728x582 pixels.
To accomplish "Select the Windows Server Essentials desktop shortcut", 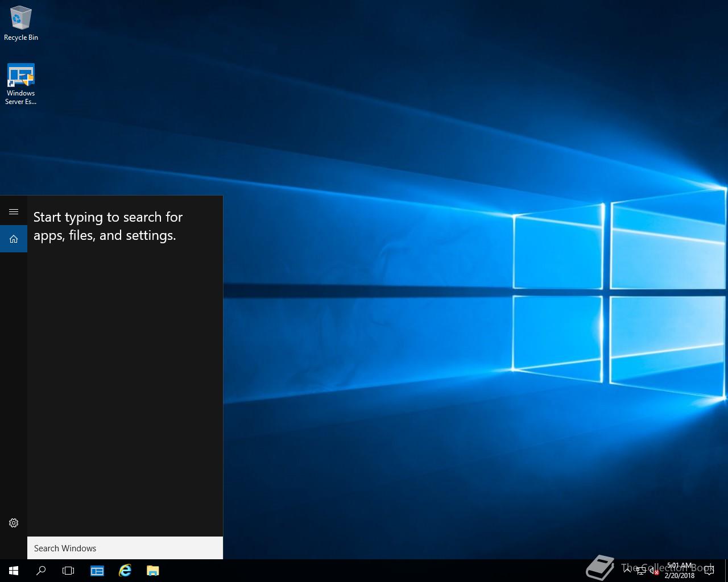I will 21,84.
